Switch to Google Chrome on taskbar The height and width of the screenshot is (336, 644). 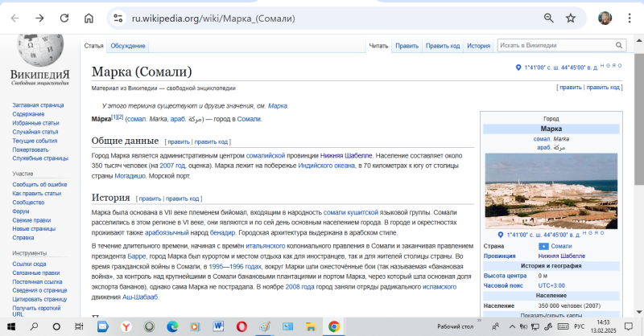tap(334, 326)
